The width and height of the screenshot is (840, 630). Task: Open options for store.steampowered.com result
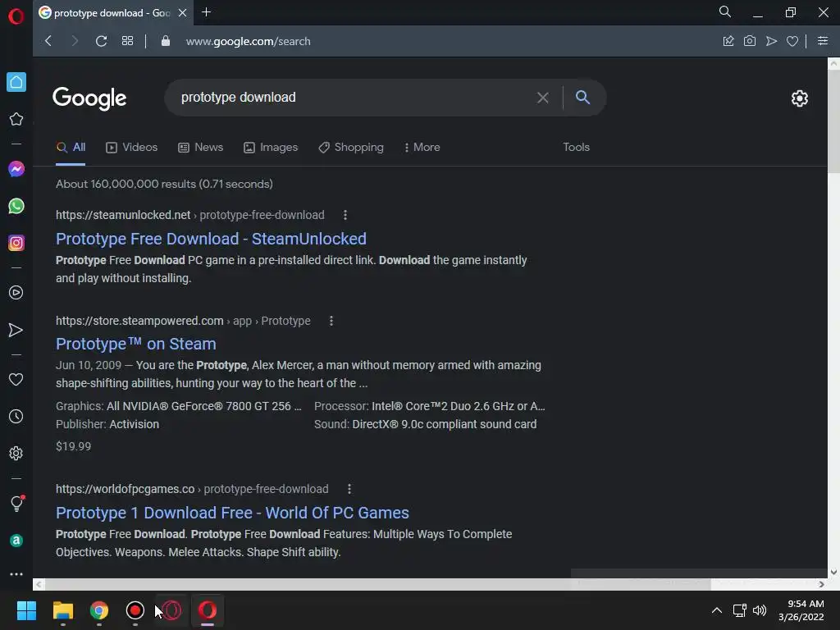click(331, 321)
